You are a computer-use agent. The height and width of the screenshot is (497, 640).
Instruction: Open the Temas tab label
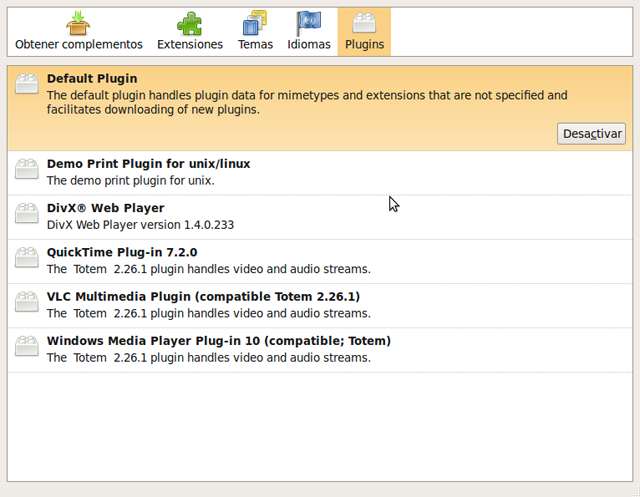(x=256, y=45)
